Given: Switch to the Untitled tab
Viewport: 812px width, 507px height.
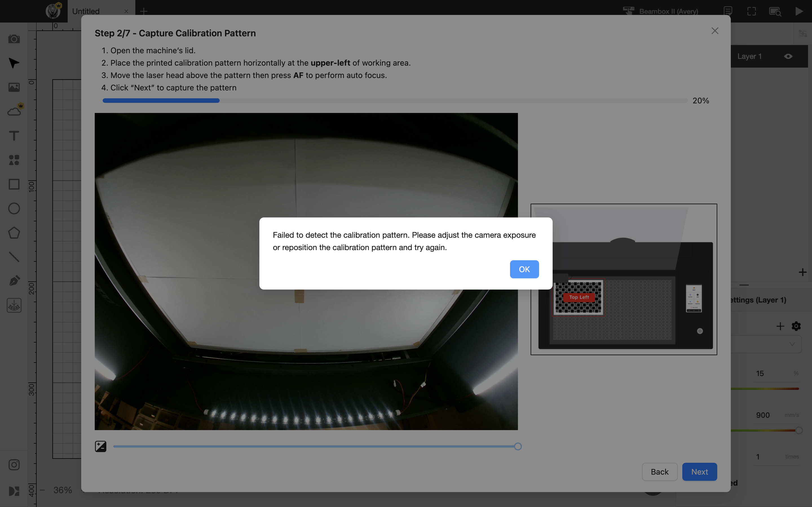Looking at the screenshot, I should (86, 11).
